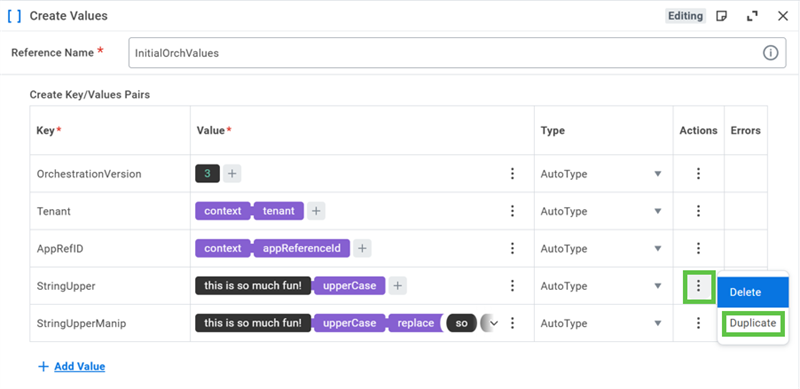The image size is (800, 389).
Task: Open value options menu for AppRefID
Action: pos(512,249)
